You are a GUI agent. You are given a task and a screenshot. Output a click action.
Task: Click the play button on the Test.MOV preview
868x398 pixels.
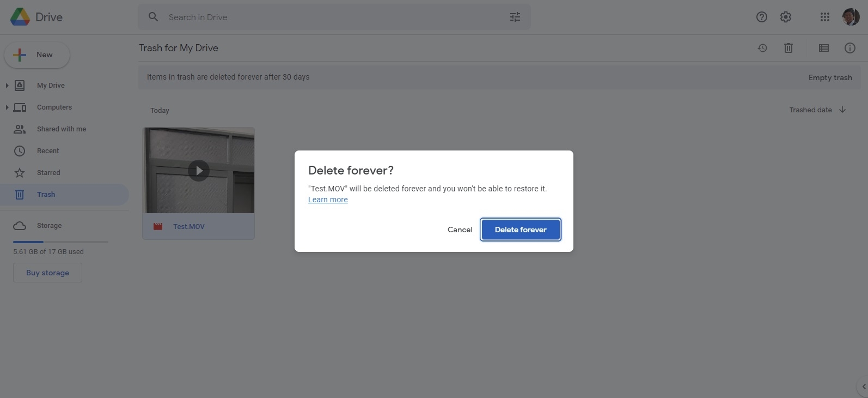[199, 171]
